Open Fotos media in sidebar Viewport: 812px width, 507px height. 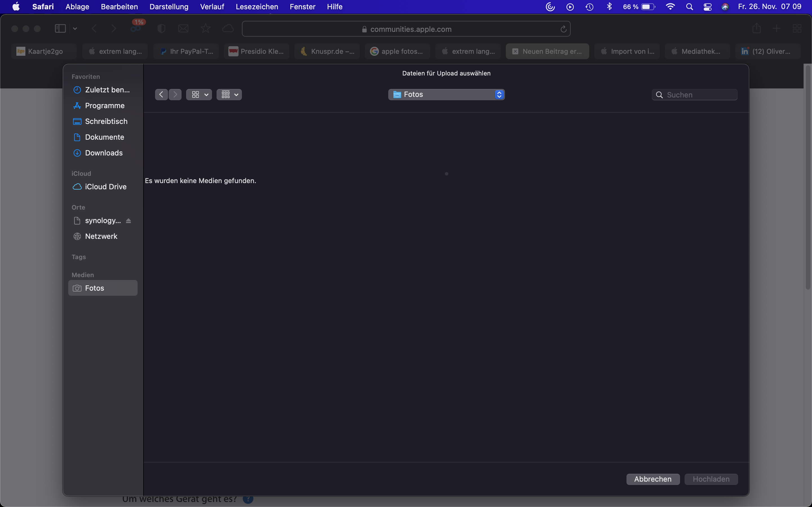(x=95, y=288)
